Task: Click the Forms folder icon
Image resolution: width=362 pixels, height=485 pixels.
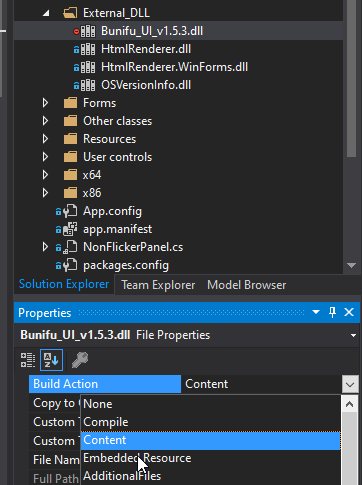Action: (x=70, y=103)
